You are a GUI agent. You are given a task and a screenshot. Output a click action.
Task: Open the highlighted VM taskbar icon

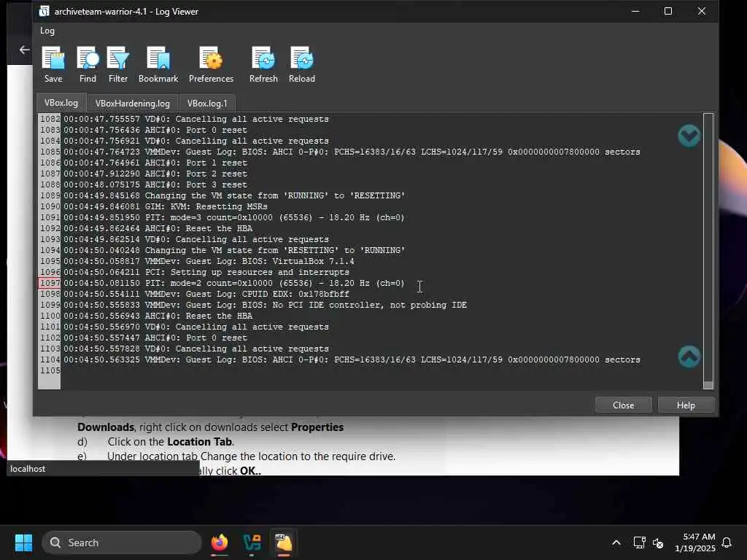pyautogui.click(x=284, y=542)
